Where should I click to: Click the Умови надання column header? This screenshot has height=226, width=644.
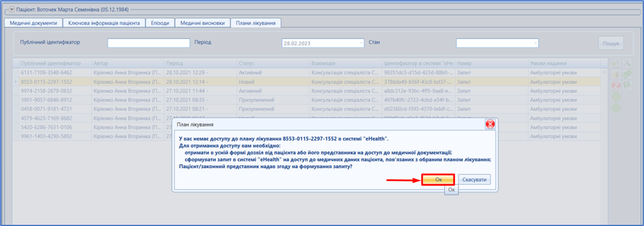pos(564,63)
